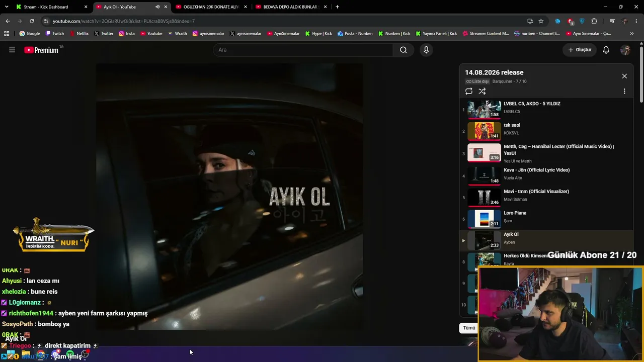644x362 pixels.
Task: Open Spotify from the taskbar
Action: [70, 355]
